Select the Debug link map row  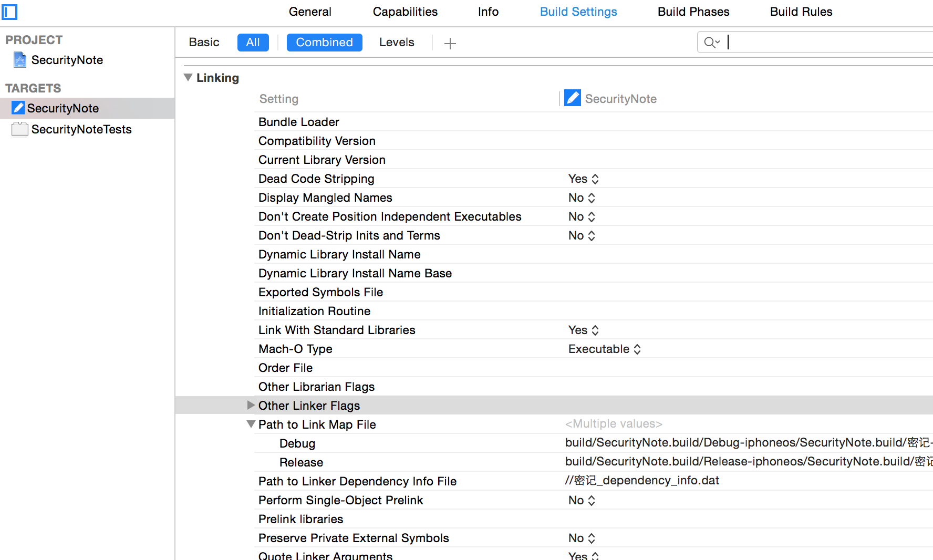click(594, 443)
